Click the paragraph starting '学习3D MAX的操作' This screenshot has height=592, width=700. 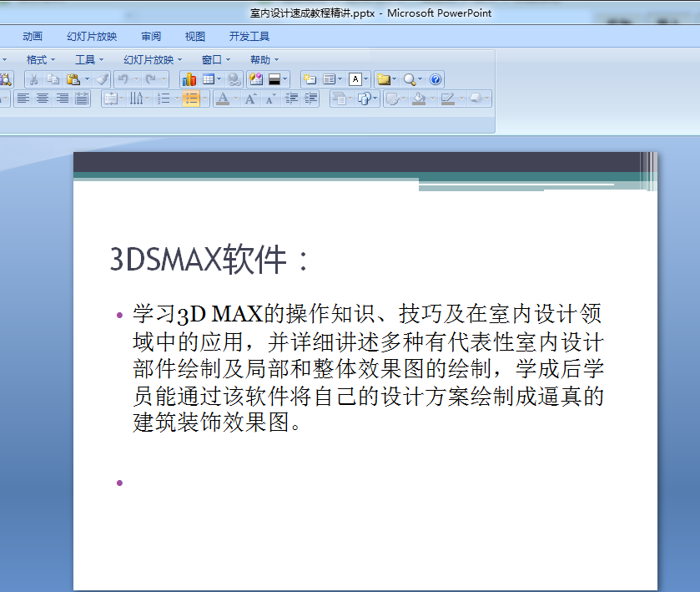tap(368, 368)
